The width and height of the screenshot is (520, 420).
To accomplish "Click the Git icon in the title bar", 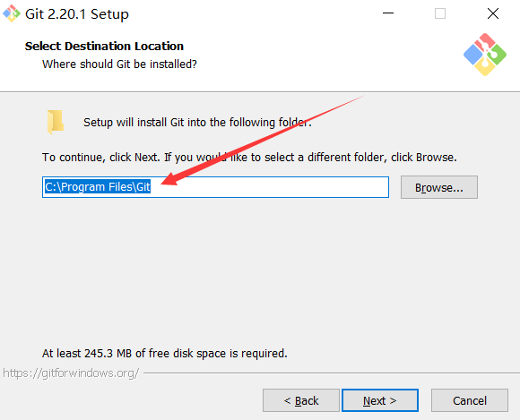I will pos(12,13).
